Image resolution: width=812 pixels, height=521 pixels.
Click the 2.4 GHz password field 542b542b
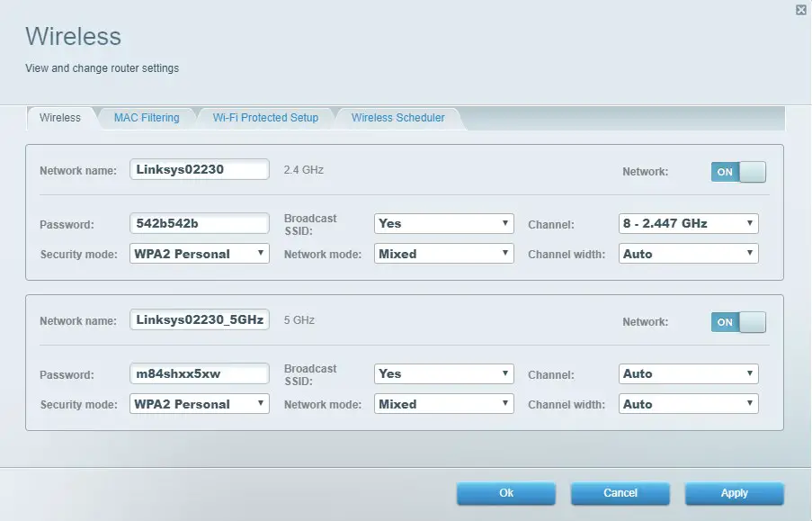[x=200, y=223]
